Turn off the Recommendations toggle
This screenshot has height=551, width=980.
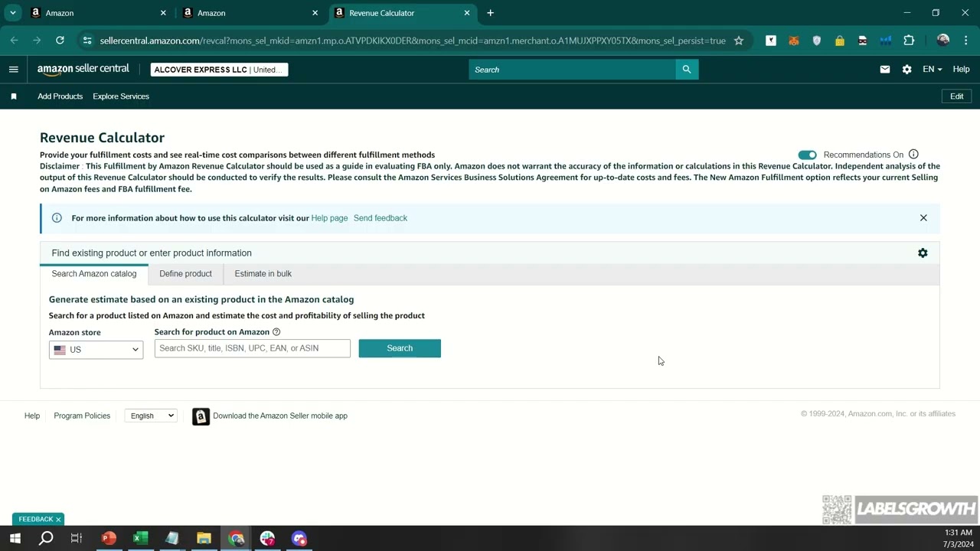click(807, 155)
